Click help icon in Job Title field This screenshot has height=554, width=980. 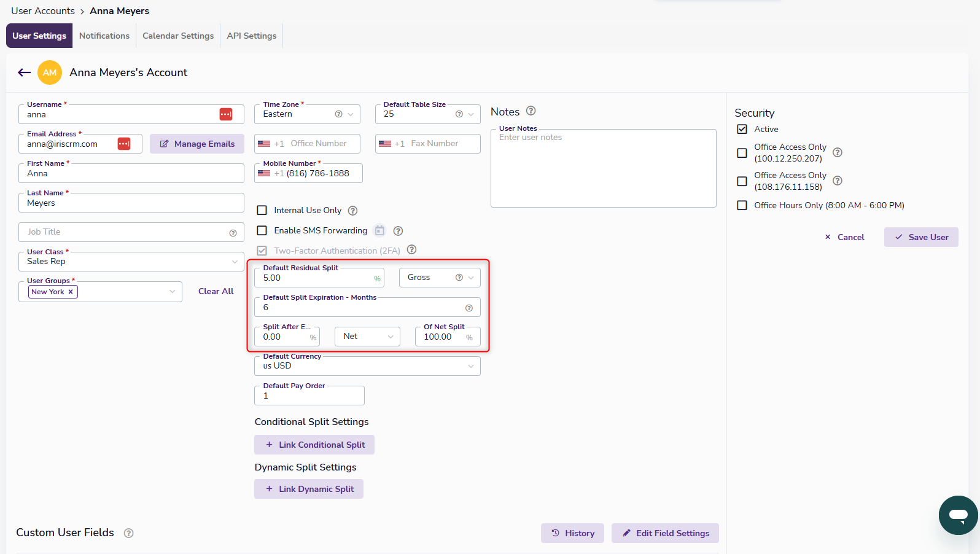pos(233,233)
